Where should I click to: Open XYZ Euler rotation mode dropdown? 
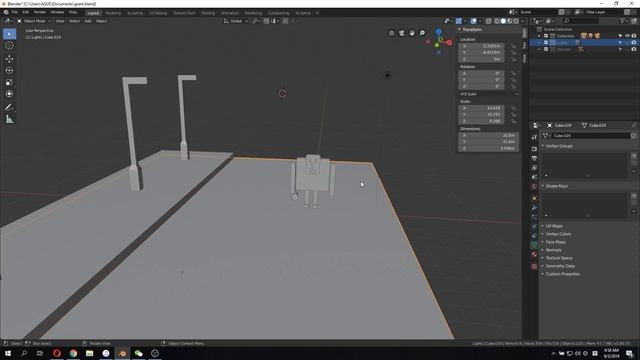click(x=489, y=94)
